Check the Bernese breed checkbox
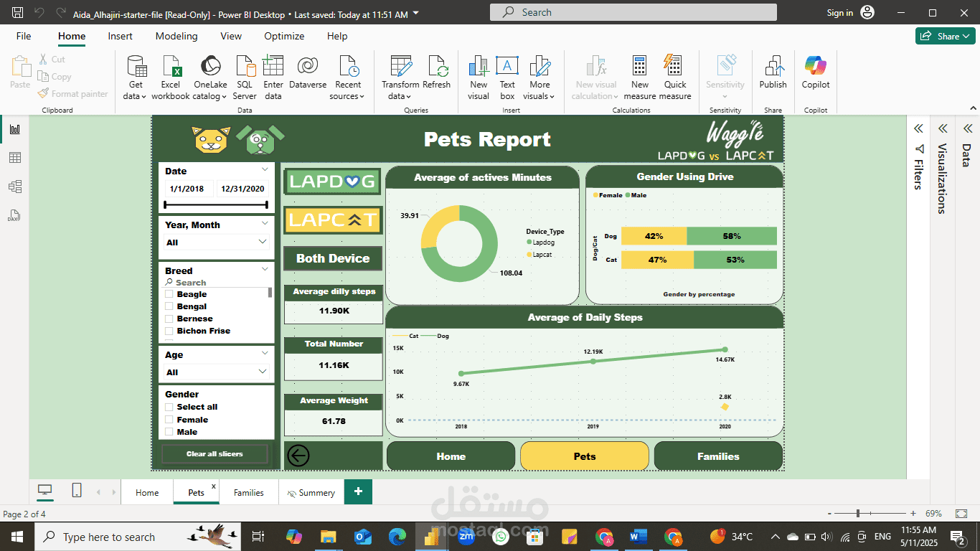This screenshot has height=551, width=980. 169,319
